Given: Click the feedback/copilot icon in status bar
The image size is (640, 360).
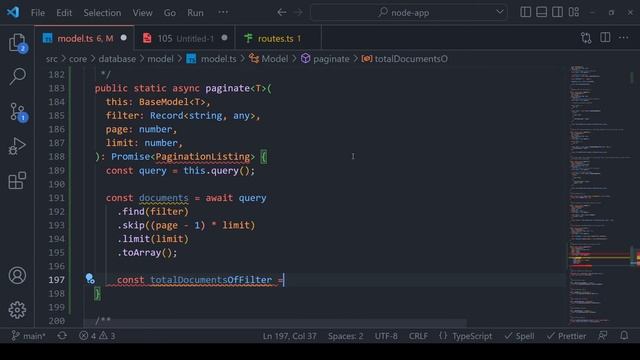Looking at the screenshot, I should coord(602,336).
